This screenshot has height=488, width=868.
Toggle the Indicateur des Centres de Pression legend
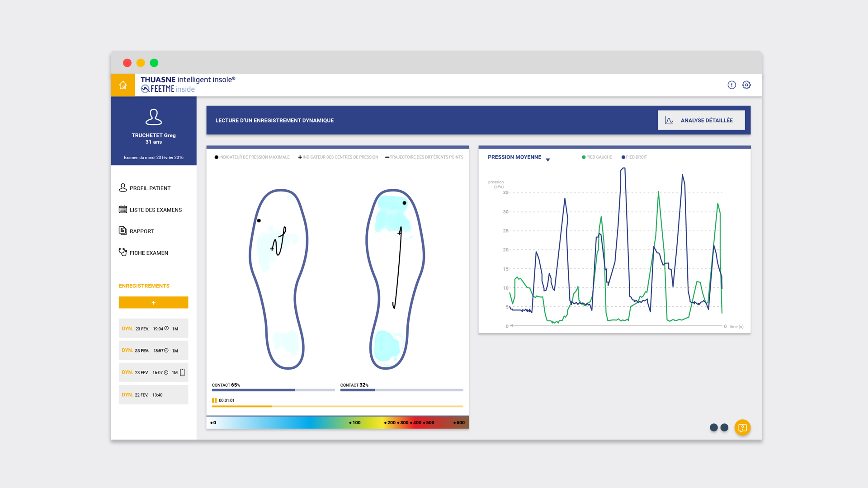[x=339, y=157]
